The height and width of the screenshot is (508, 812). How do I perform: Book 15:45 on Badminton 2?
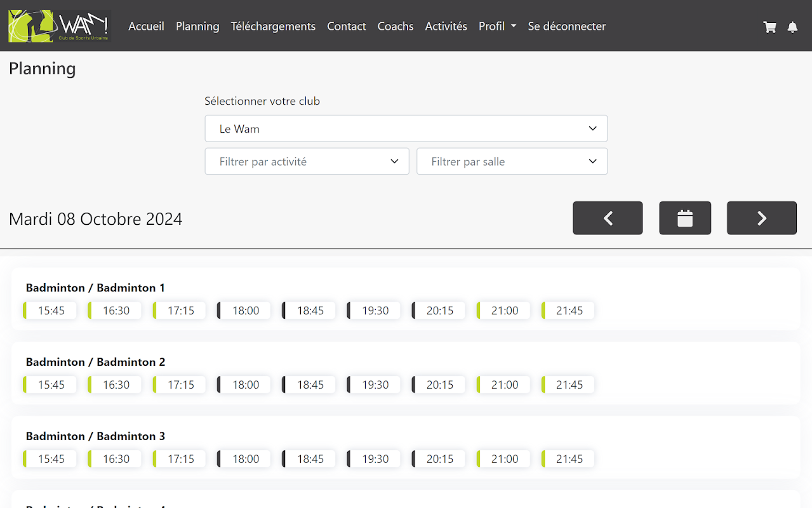50,385
